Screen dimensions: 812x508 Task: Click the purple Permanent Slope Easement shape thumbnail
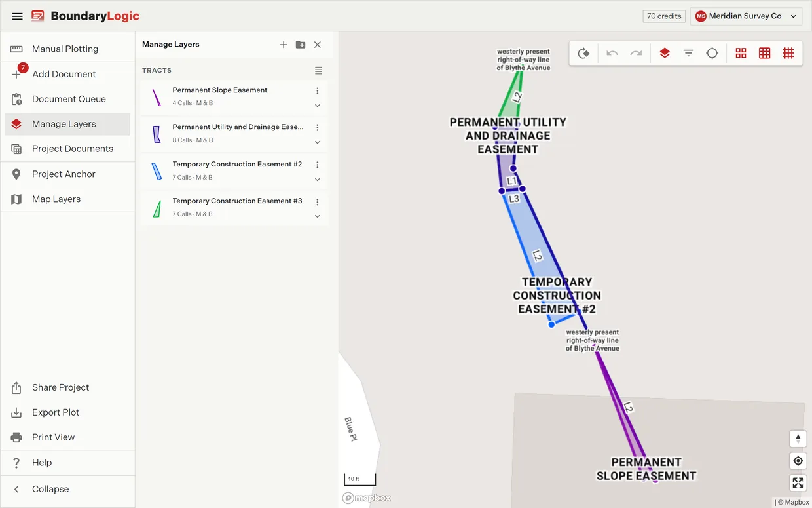(157, 98)
